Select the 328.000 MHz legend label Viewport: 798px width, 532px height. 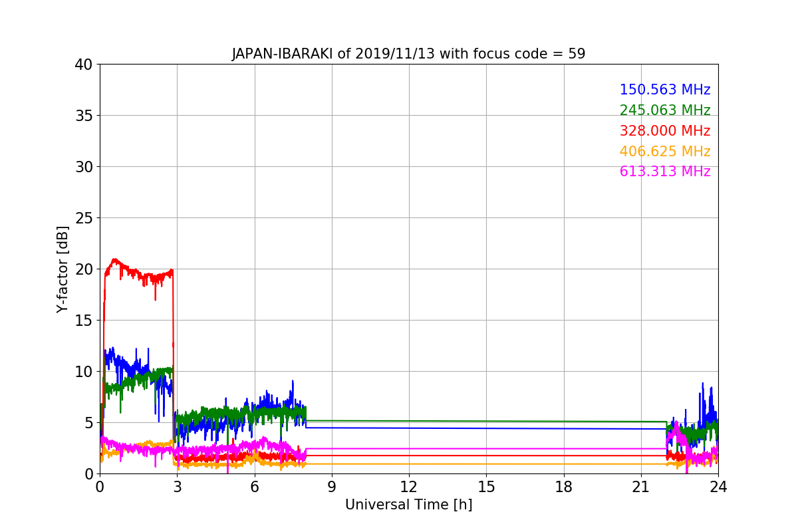point(665,131)
